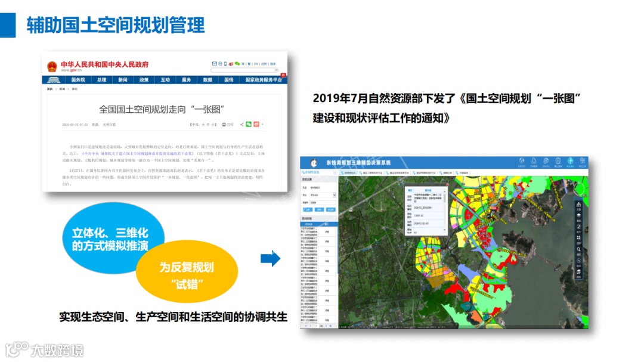
Task: Open the 国务院 menu on the gov.cn navigation bar
Action: click(x=78, y=80)
